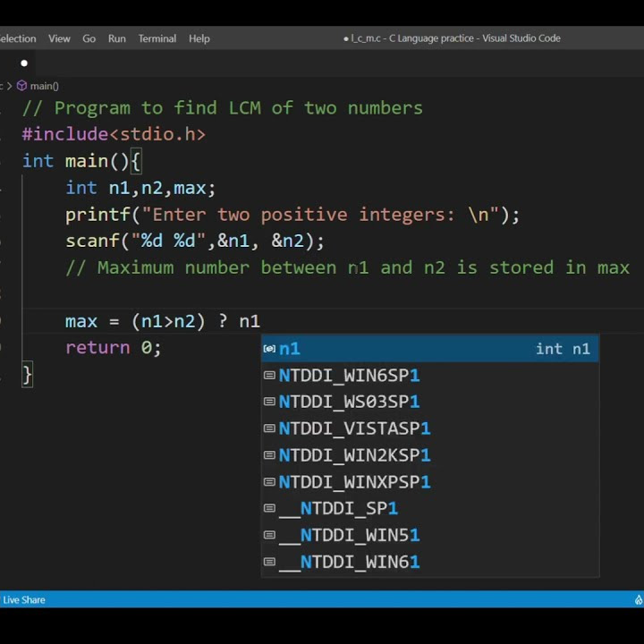This screenshot has height=644, width=644.
Task: Select NTDDI_WS03SP1 from autocomplete list
Action: click(x=430, y=402)
